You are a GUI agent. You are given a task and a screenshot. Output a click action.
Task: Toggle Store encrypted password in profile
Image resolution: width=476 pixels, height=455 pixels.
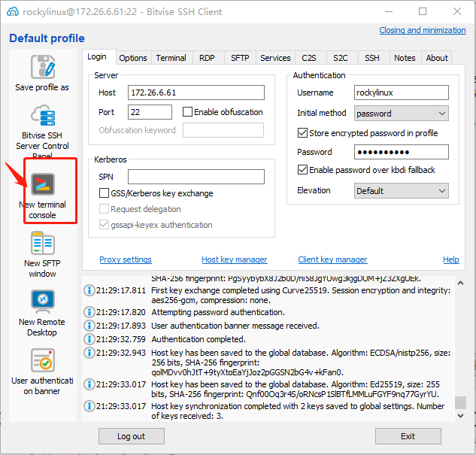coord(302,133)
